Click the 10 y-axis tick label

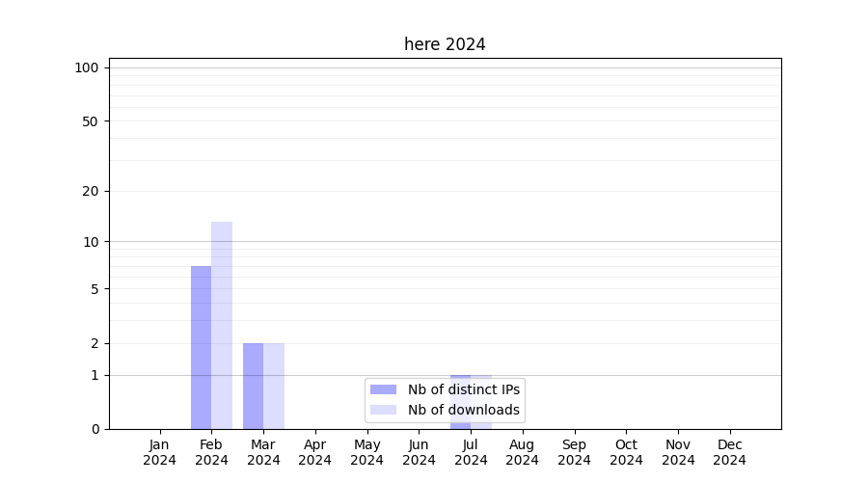click(91, 242)
